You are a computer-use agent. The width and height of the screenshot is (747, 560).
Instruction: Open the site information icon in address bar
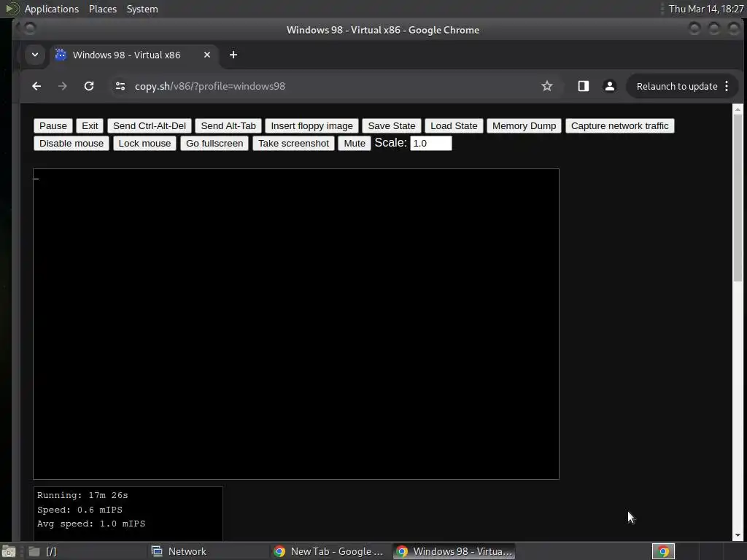pos(120,86)
